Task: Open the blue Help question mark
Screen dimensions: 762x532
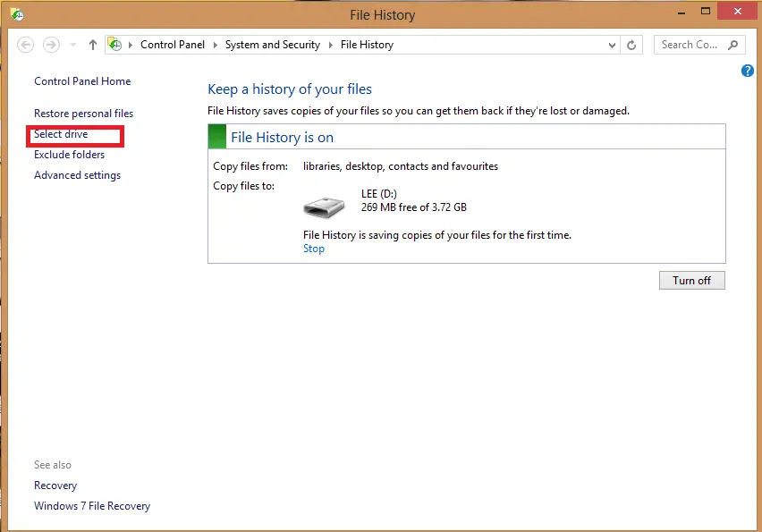Action: pos(748,71)
